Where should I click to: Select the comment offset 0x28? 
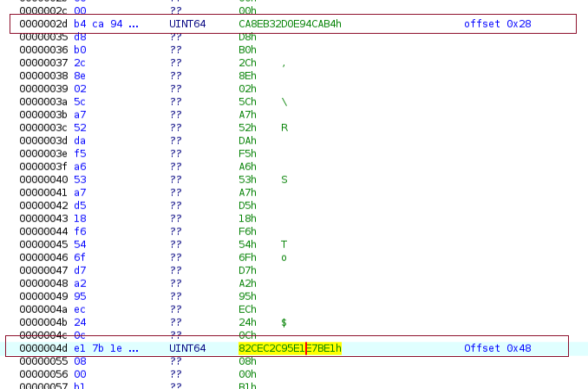(x=497, y=24)
